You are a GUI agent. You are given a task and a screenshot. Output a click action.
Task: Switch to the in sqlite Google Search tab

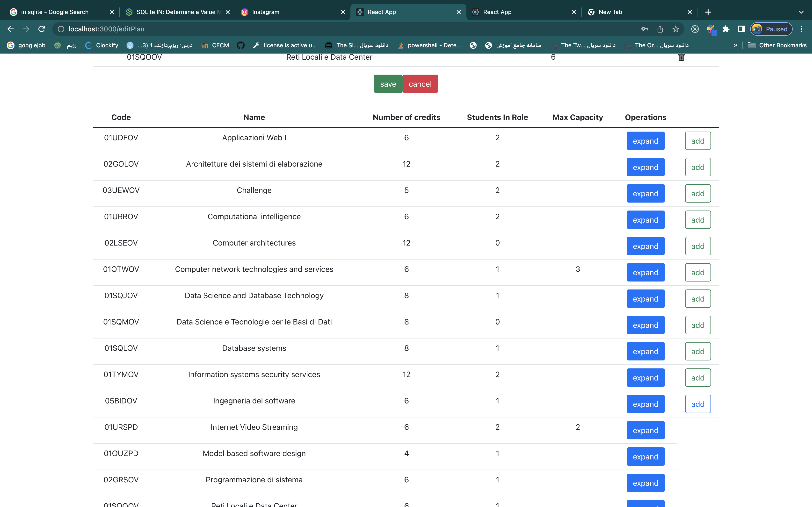coord(55,12)
